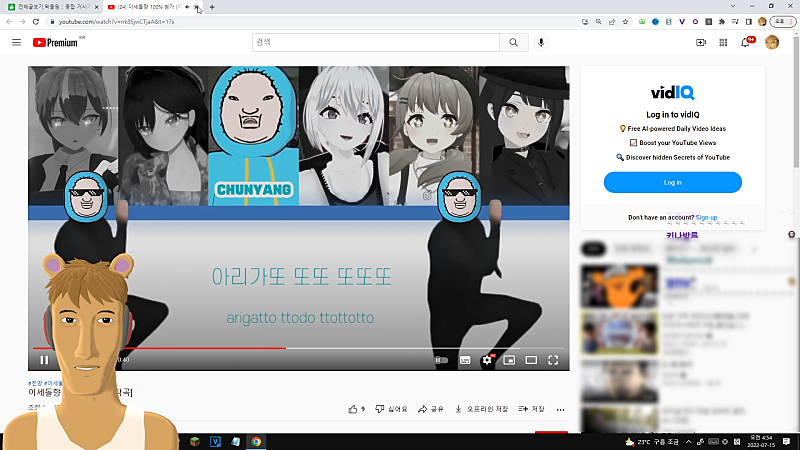Image resolution: width=800 pixels, height=450 pixels.
Task: Click the Chrome icon in taskbar
Action: tap(256, 442)
